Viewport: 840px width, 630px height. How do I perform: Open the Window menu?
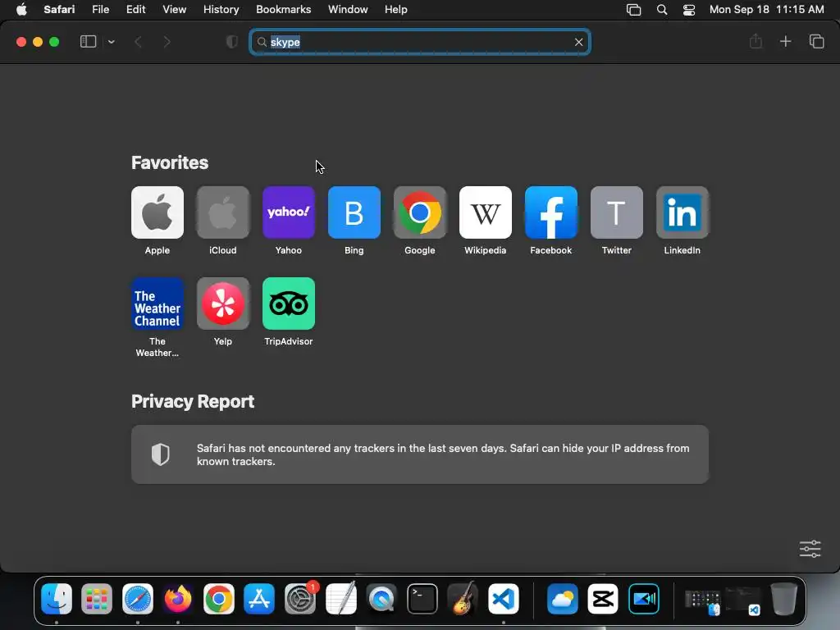[x=348, y=10]
